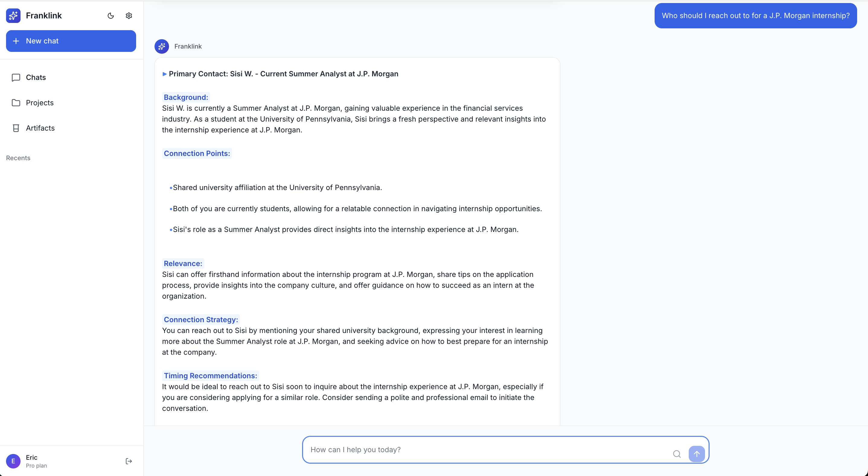This screenshot has width=868, height=476.
Task: Click the Artifacts icon in sidebar
Action: click(16, 128)
